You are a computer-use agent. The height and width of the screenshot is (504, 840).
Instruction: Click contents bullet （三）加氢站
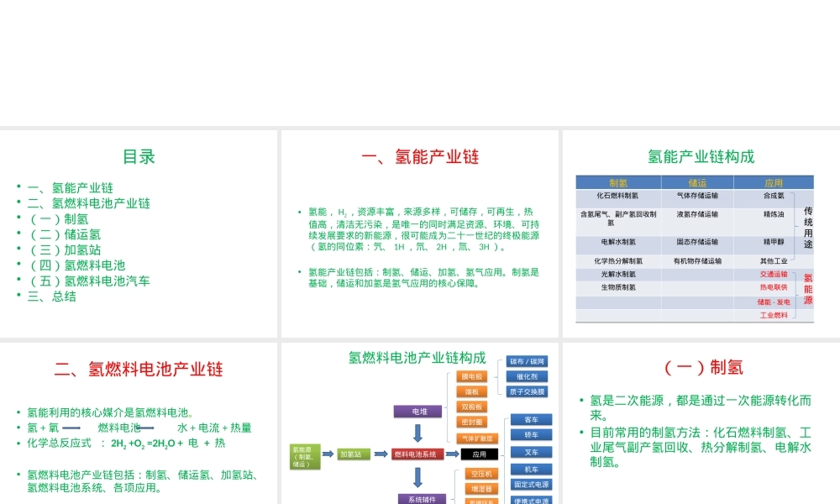[64, 250]
